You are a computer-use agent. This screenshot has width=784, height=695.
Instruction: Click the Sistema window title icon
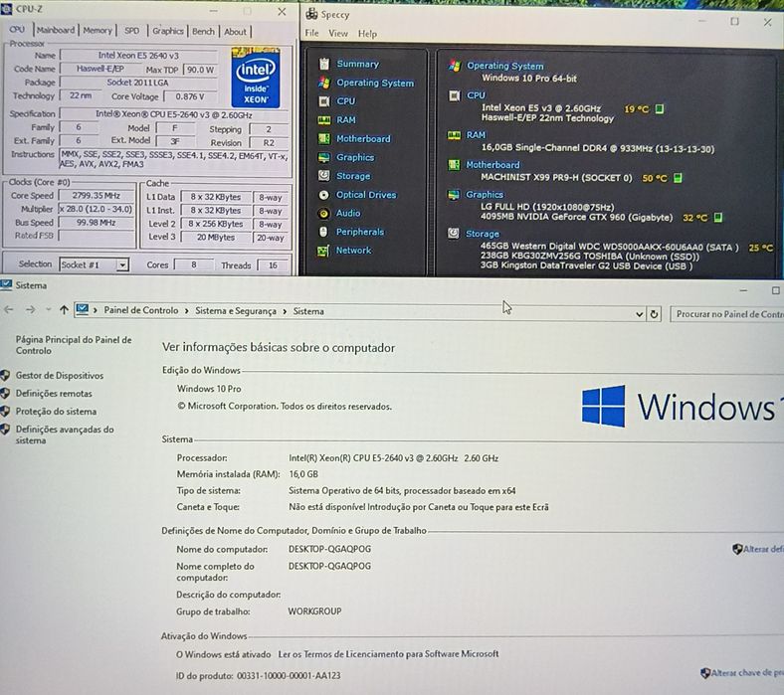coord(6,284)
